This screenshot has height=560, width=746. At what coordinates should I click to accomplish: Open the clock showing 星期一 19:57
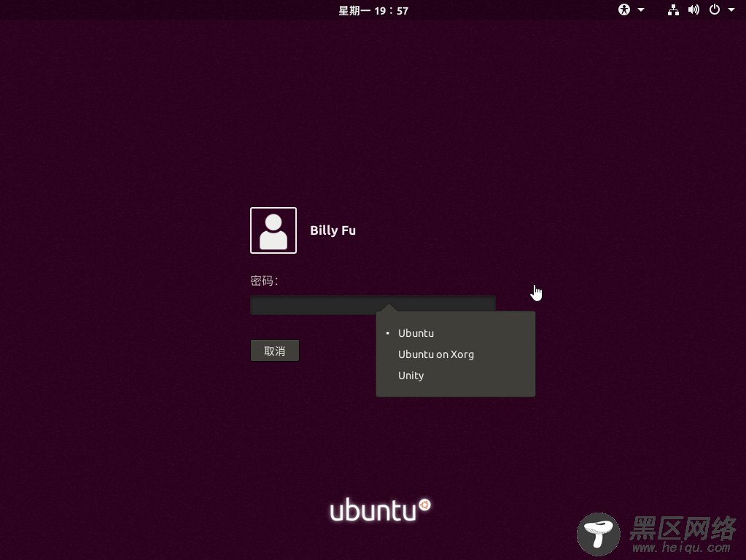click(373, 10)
